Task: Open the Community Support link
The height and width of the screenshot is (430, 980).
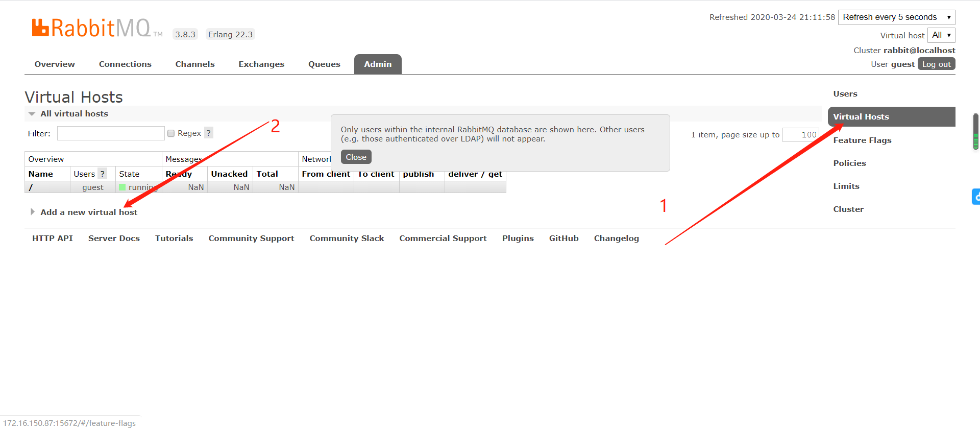Action: (251, 238)
